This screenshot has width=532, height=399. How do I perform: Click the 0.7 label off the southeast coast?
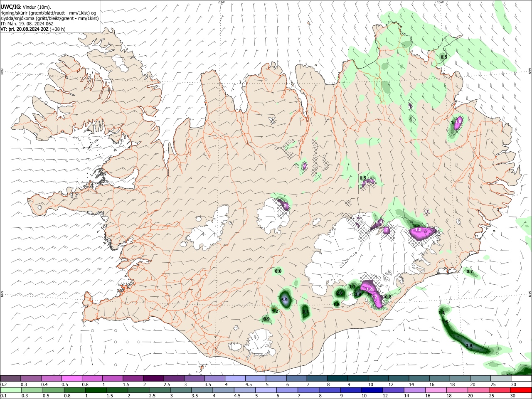click(x=470, y=271)
